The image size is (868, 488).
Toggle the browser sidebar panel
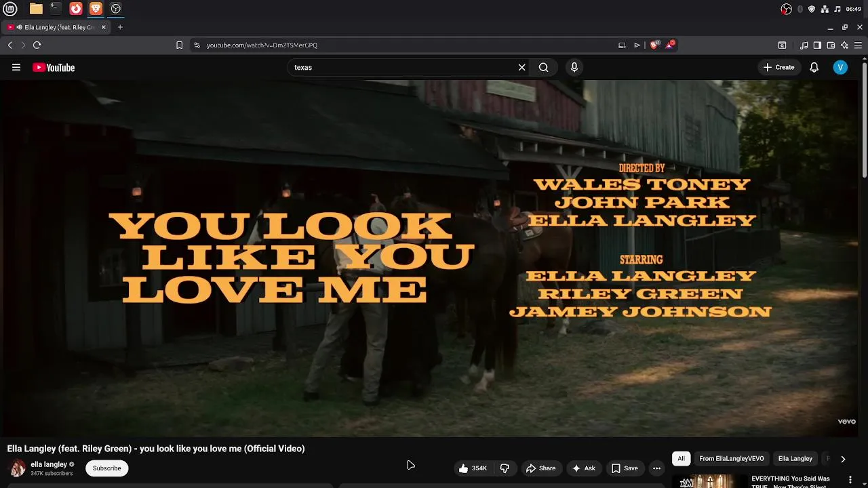tap(817, 45)
